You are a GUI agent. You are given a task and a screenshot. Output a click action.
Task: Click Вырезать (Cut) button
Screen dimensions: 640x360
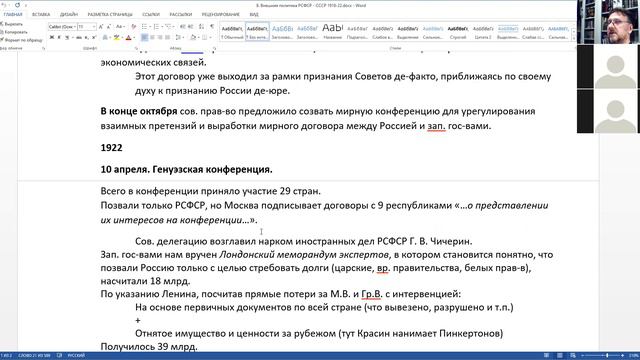[12, 24]
